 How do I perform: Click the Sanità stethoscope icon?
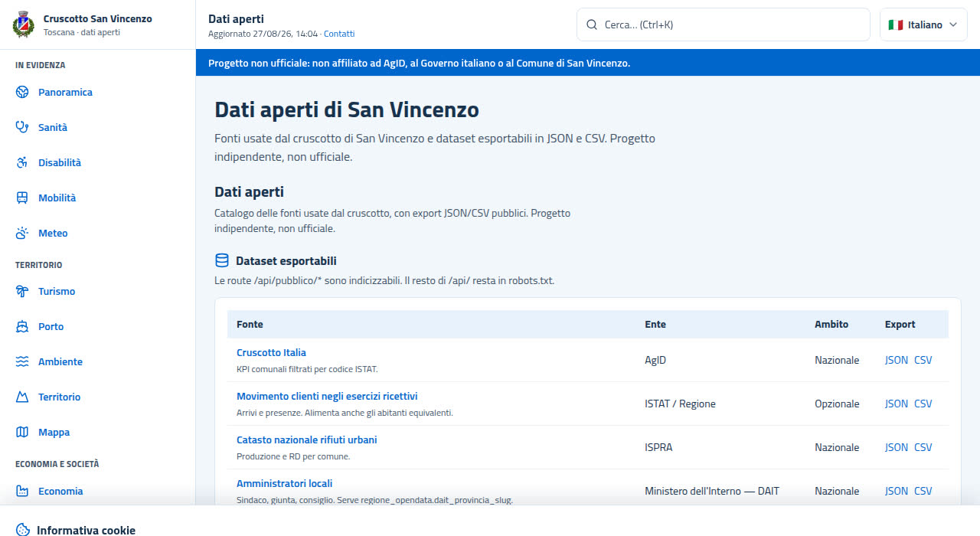[x=22, y=127]
